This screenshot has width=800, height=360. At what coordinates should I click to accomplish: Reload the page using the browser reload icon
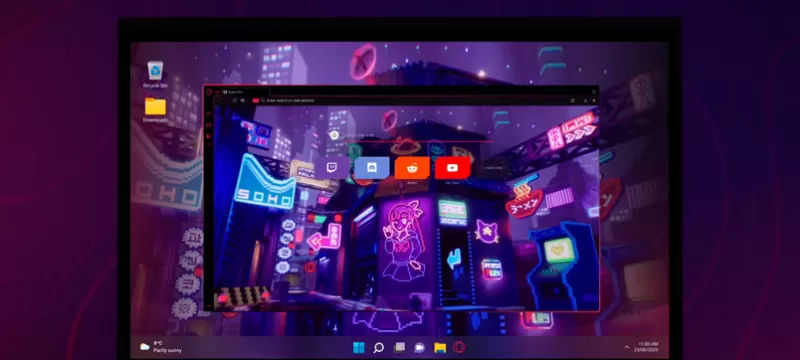click(x=234, y=100)
